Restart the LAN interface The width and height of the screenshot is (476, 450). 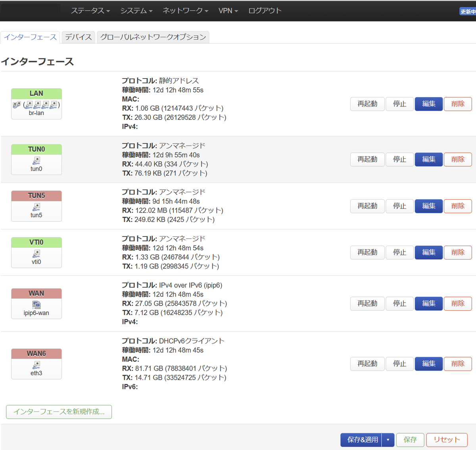click(367, 104)
